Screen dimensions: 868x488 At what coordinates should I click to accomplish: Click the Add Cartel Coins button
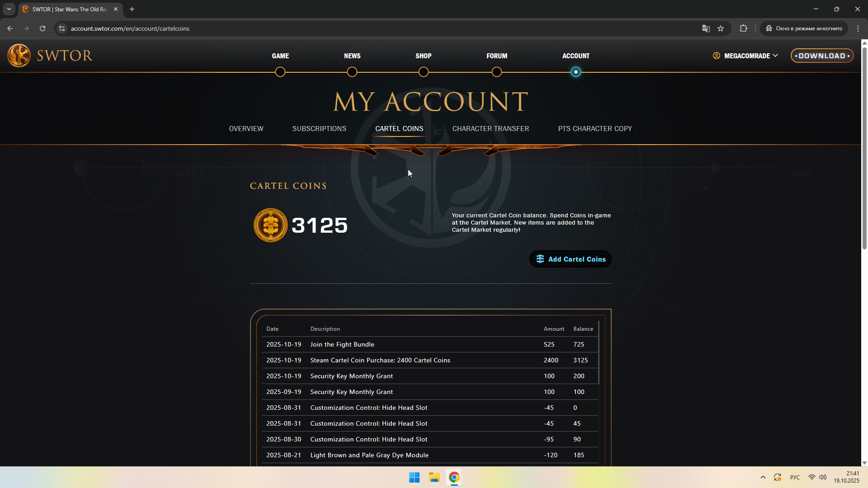pyautogui.click(x=571, y=259)
